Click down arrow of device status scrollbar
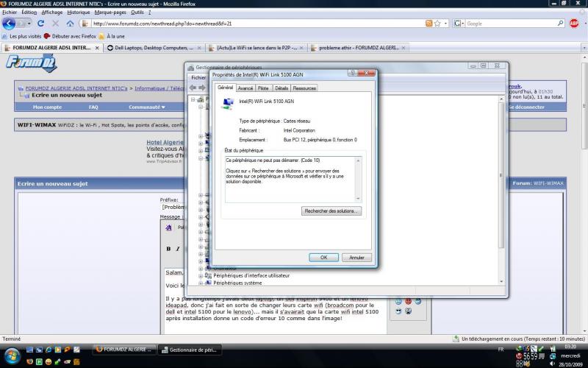 tap(358, 199)
